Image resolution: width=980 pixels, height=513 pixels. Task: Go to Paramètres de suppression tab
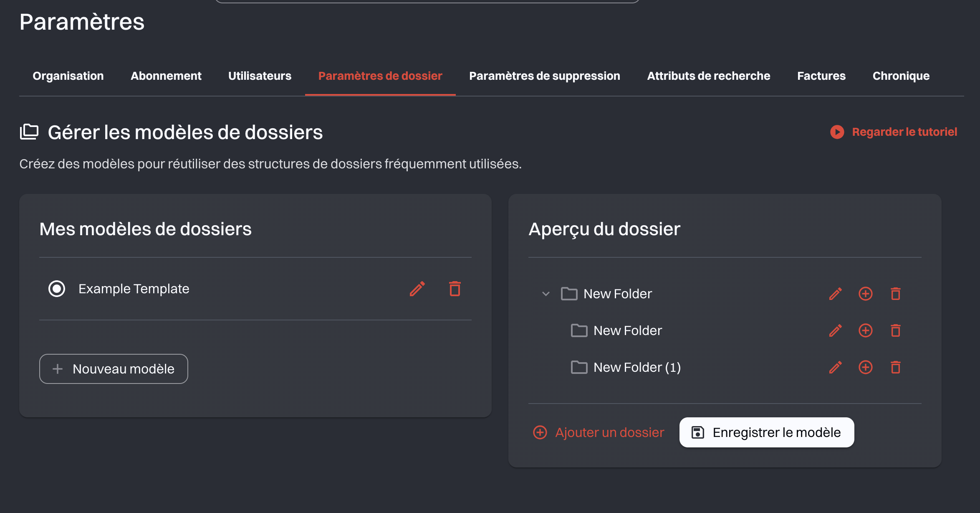[x=544, y=76]
